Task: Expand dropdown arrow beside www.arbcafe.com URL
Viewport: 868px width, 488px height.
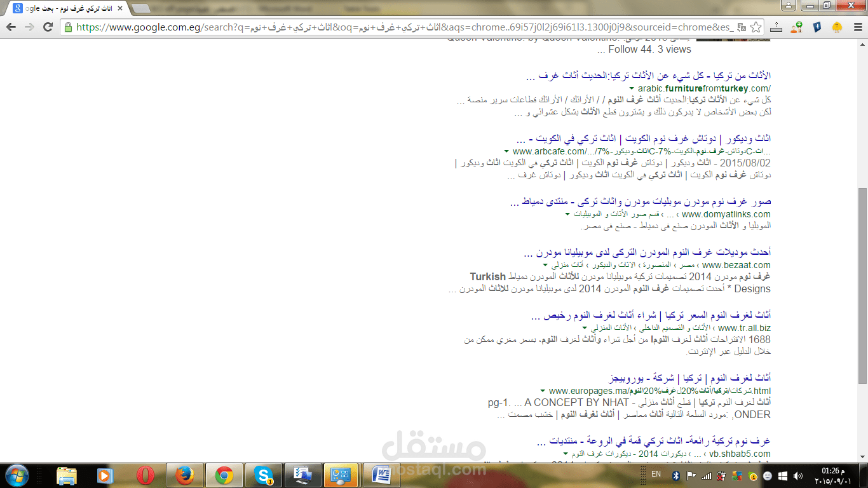Action: [506, 152]
